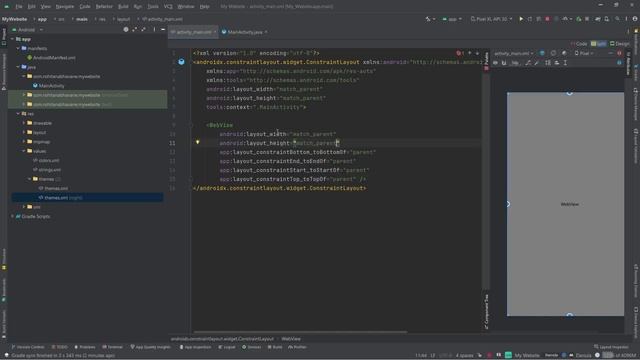The height and width of the screenshot is (360, 640).
Task: Click the infer constraints wand icon
Action: [536, 63]
